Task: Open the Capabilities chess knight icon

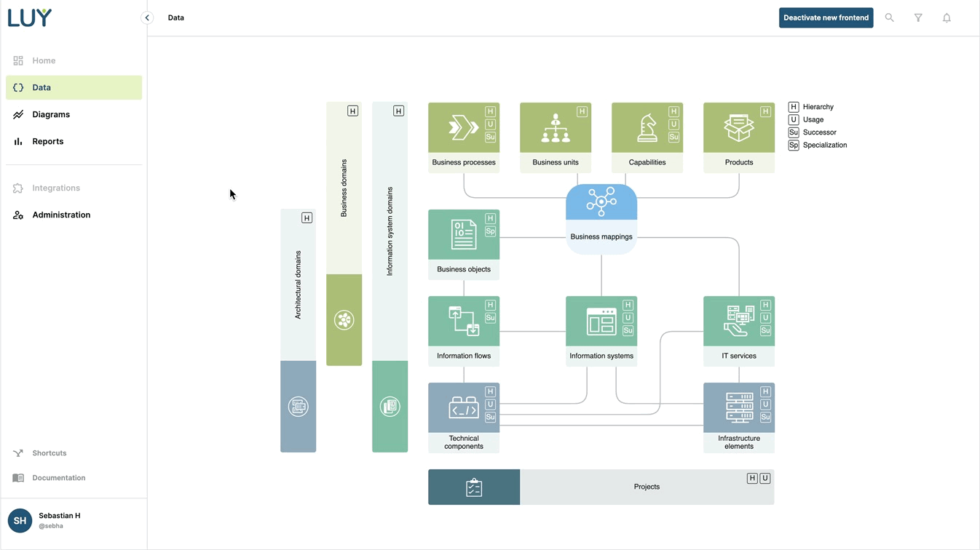Action: pos(647,128)
